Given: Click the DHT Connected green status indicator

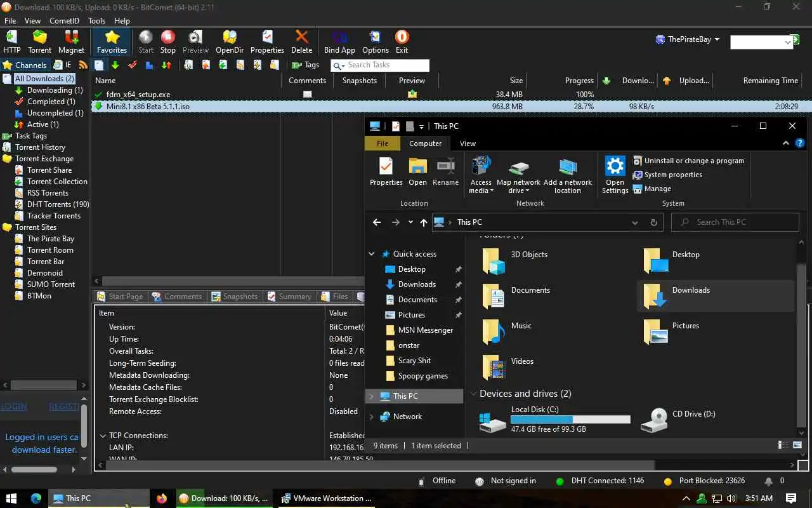Looking at the screenshot, I should [x=560, y=481].
